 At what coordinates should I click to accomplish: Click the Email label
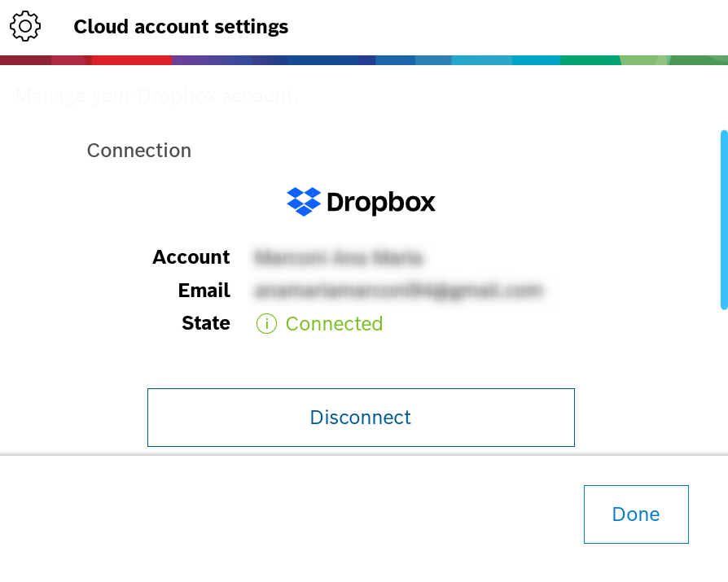(x=204, y=291)
